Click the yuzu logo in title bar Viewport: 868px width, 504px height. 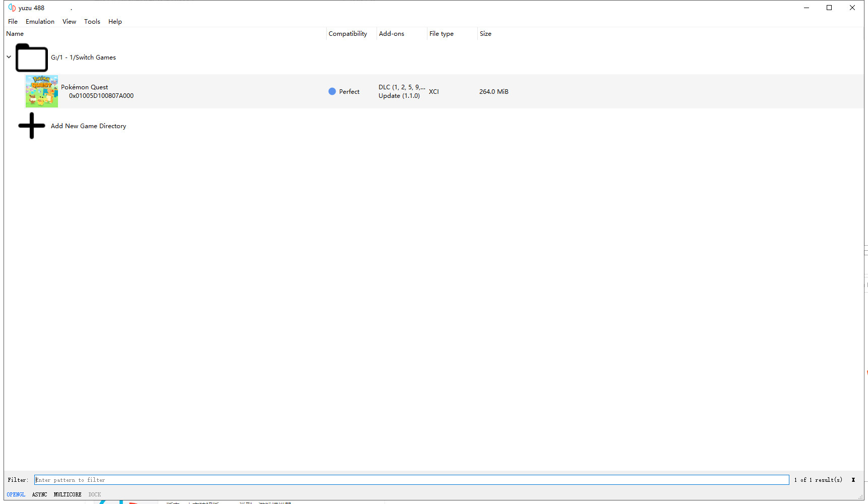point(12,8)
